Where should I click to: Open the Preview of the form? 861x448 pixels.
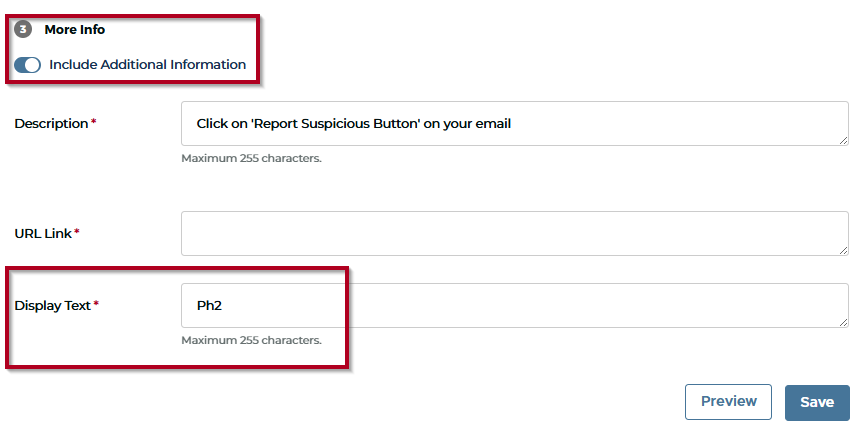click(x=728, y=402)
